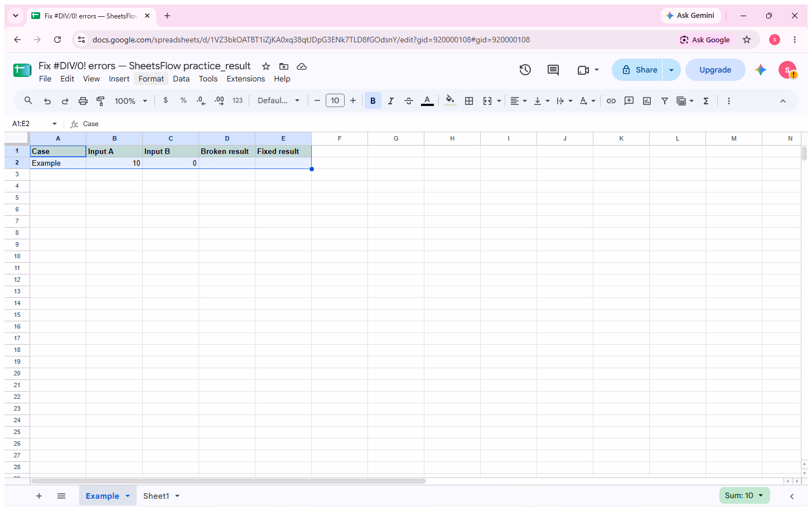The image size is (812, 511).
Task: Format selection as currency
Action: 166,100
